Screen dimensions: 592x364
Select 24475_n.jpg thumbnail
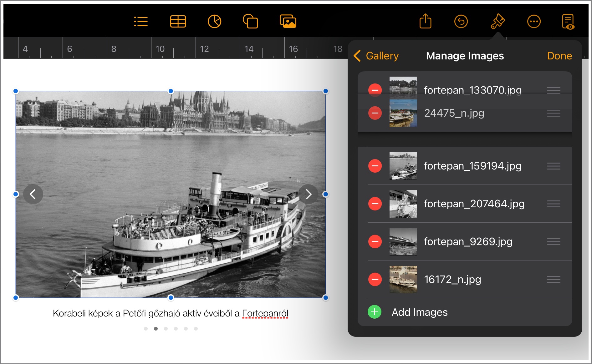pos(403,113)
